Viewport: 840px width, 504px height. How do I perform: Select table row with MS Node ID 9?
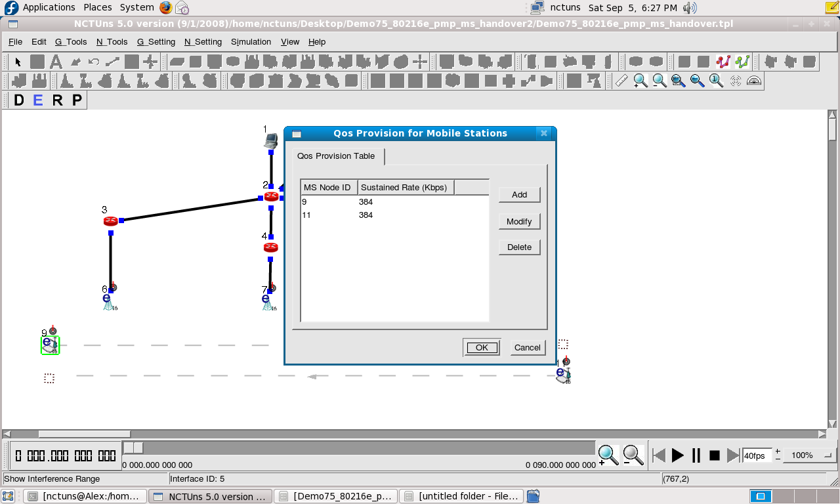394,202
